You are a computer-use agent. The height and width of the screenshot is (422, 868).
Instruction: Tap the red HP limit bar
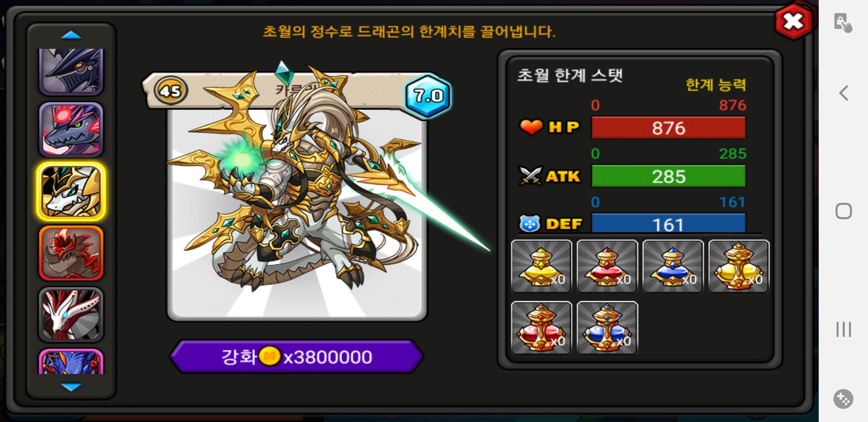coord(669,128)
